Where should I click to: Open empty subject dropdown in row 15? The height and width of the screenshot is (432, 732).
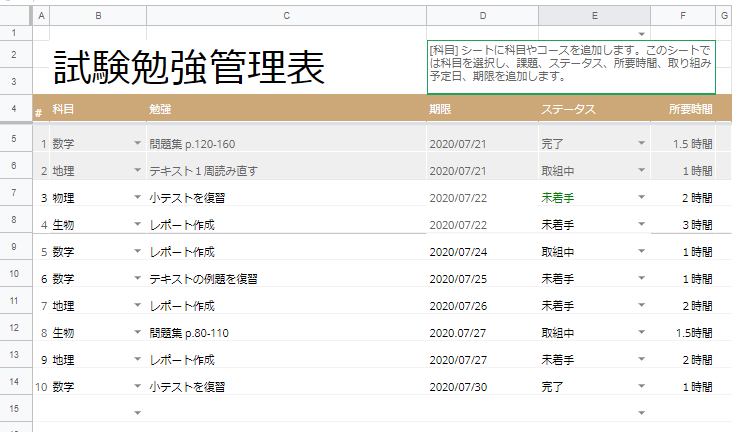[137, 413]
